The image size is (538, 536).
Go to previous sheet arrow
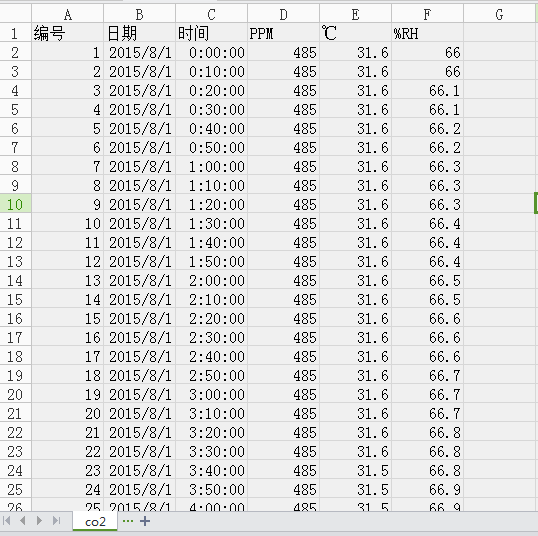click(x=23, y=521)
